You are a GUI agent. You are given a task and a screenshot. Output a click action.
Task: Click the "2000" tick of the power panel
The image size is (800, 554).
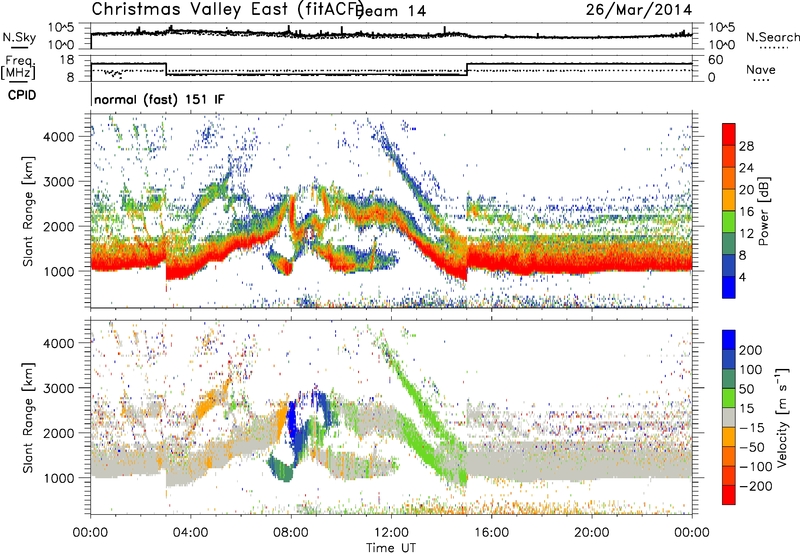pyautogui.click(x=58, y=226)
